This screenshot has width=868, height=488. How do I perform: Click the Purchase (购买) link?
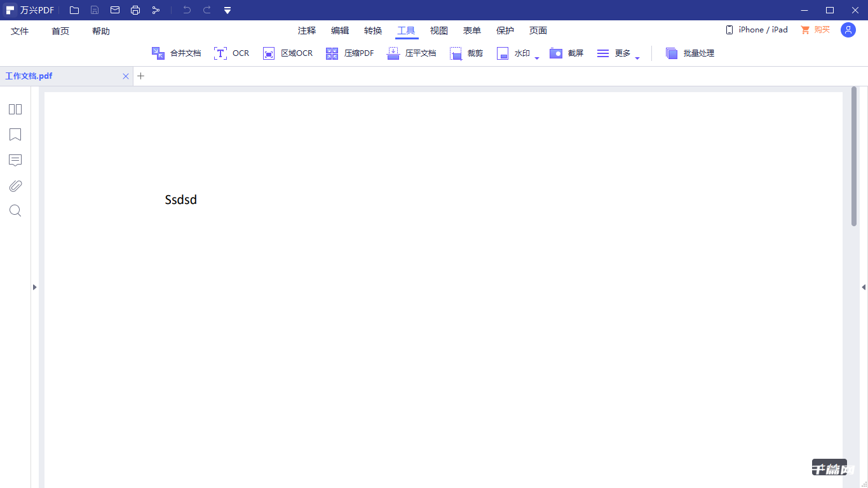[815, 30]
